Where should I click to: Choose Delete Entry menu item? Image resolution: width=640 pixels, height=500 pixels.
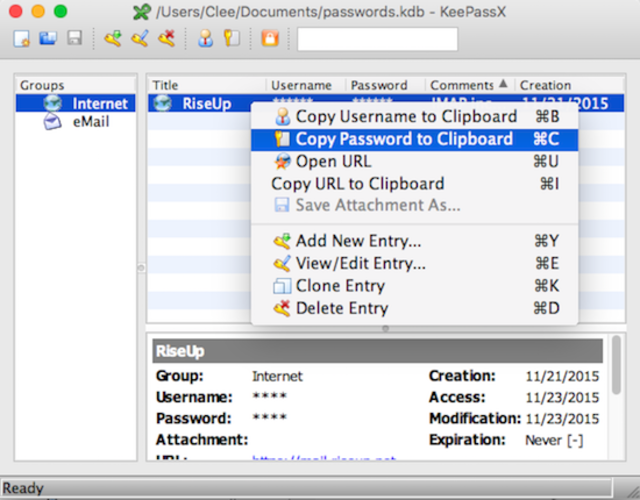[414, 308]
